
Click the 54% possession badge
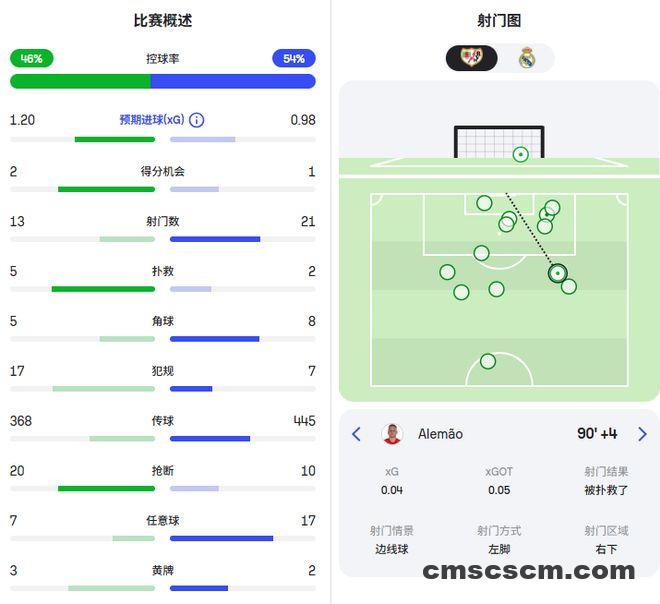click(293, 58)
